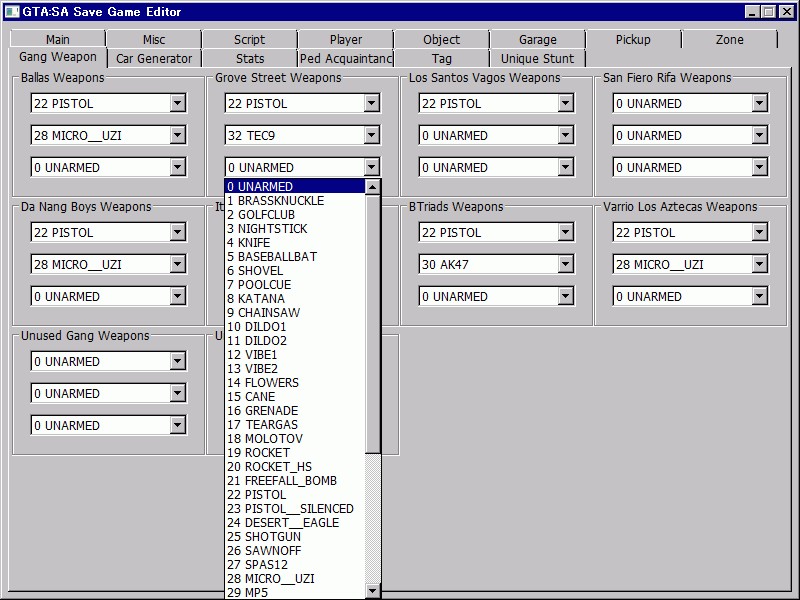Viewport: 800px width, 600px height.
Task: Select 23 PISTOL__SILENCED from the list
Action: (x=295, y=509)
